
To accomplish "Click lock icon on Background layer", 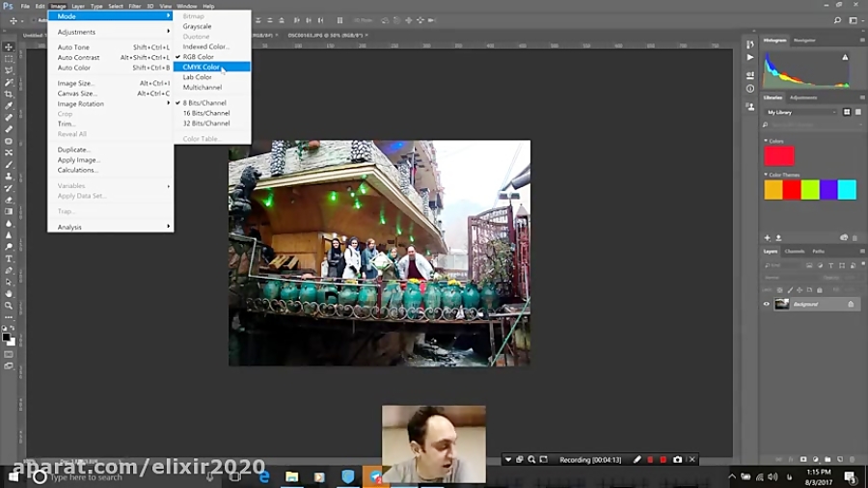I will pyautogui.click(x=851, y=305).
